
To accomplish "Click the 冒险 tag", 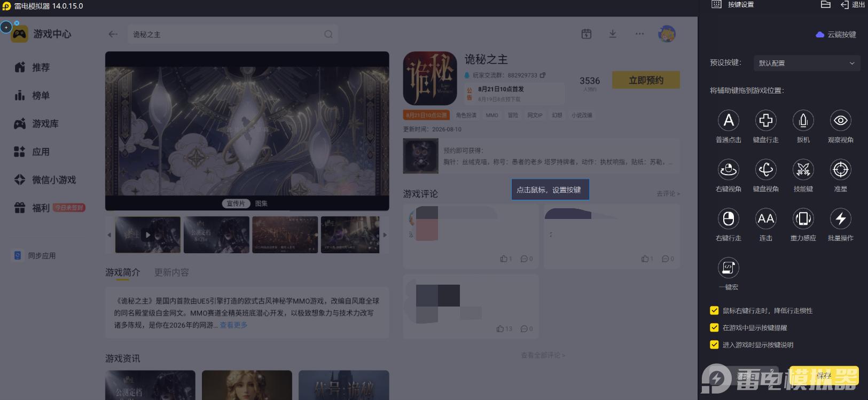I will click(x=513, y=115).
